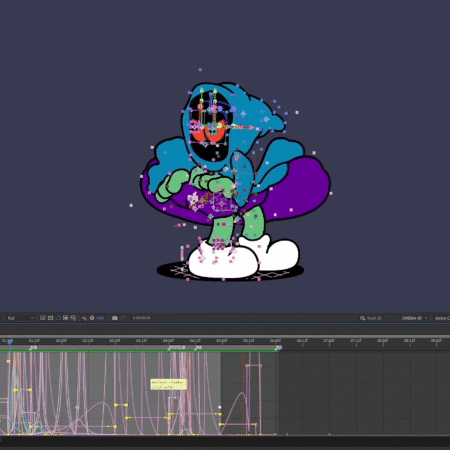Open the Full resolution dropdown
This screenshot has height=450, width=450.
21,318
